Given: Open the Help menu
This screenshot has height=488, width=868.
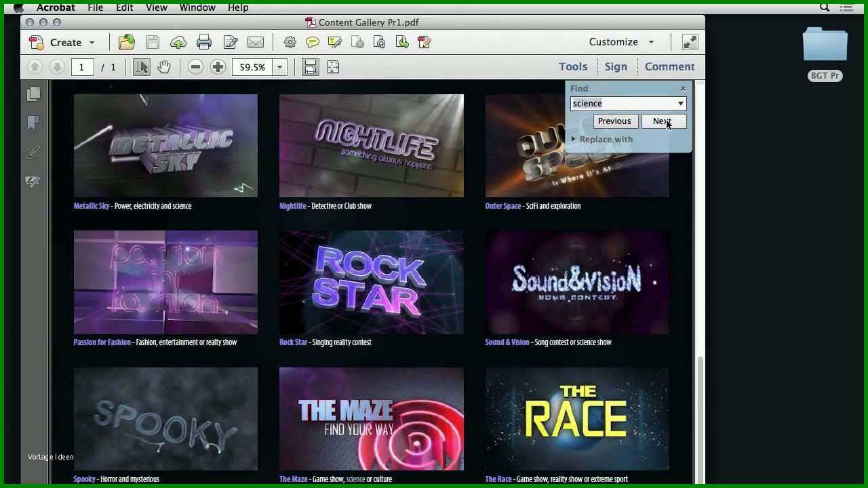Looking at the screenshot, I should pos(238,7).
